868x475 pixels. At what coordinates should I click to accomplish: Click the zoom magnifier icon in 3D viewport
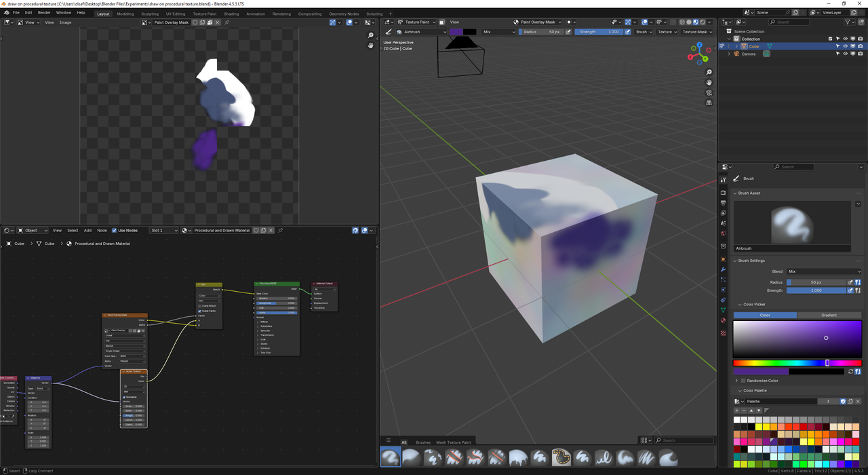click(709, 72)
